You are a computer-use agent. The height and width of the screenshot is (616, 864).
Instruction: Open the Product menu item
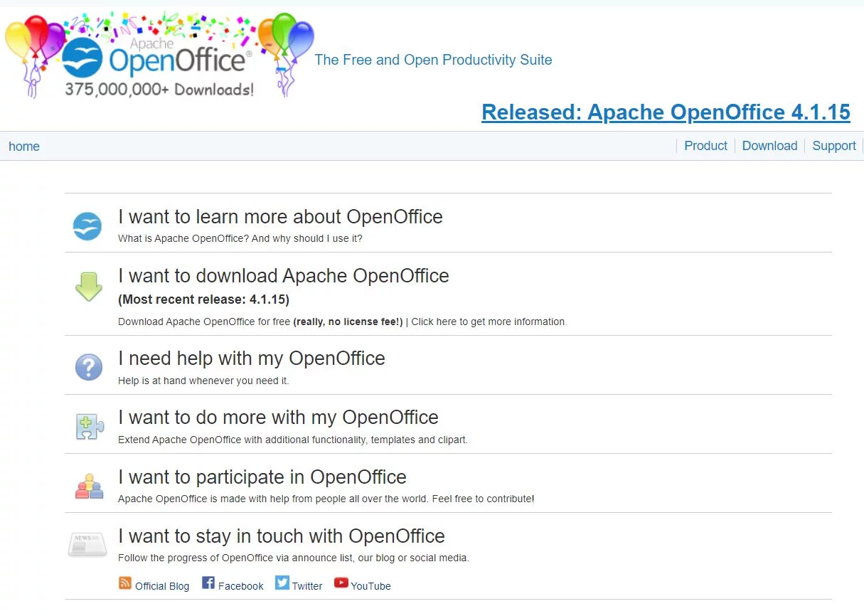[x=705, y=146]
